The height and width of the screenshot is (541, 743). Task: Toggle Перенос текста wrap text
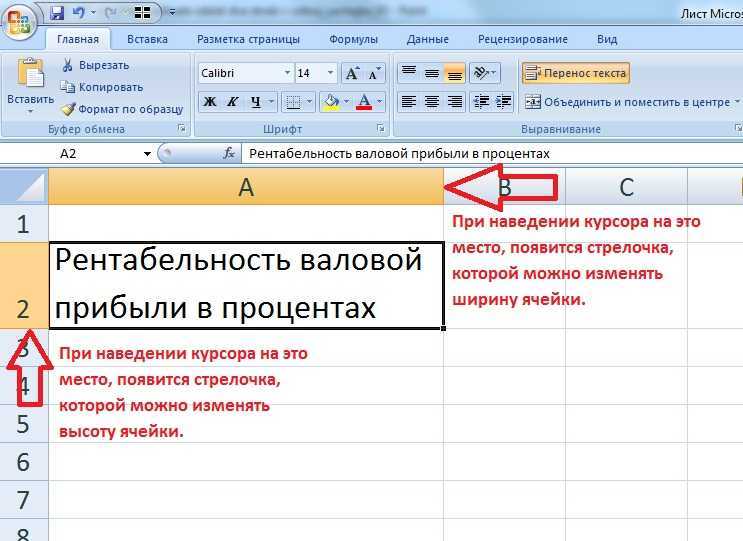(x=576, y=73)
